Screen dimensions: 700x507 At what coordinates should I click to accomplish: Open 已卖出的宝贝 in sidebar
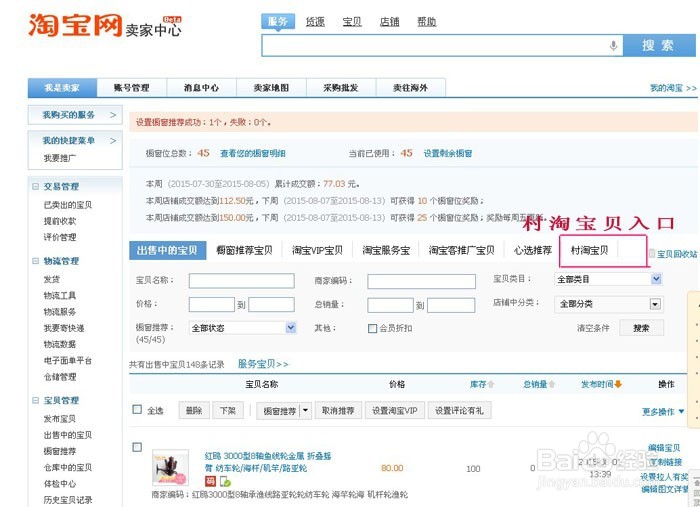pyautogui.click(x=68, y=205)
